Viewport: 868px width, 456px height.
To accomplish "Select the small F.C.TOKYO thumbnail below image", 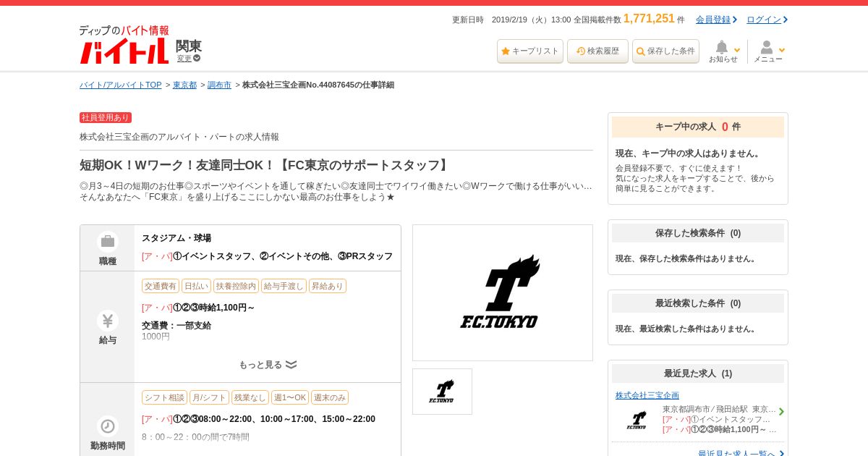I will [x=442, y=392].
